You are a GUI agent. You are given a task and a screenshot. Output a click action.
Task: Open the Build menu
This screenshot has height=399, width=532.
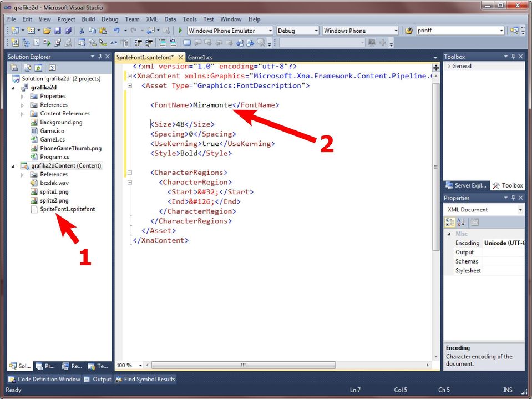tap(89, 19)
